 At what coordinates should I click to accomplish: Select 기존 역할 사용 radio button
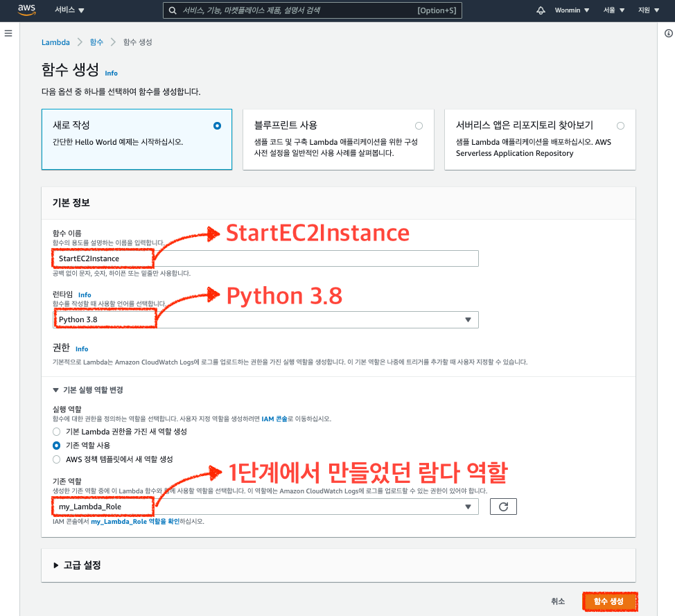pyautogui.click(x=56, y=446)
